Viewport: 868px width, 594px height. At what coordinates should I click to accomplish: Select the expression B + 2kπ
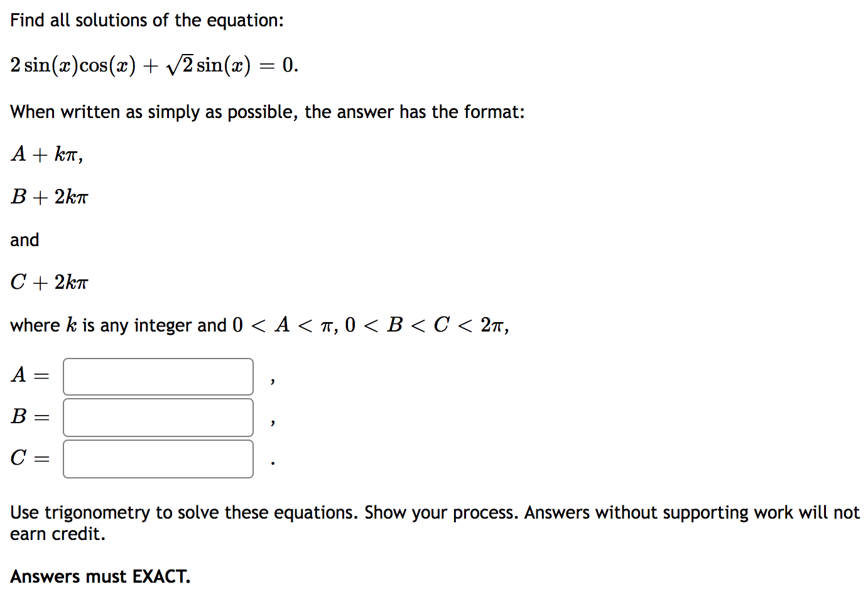click(49, 197)
